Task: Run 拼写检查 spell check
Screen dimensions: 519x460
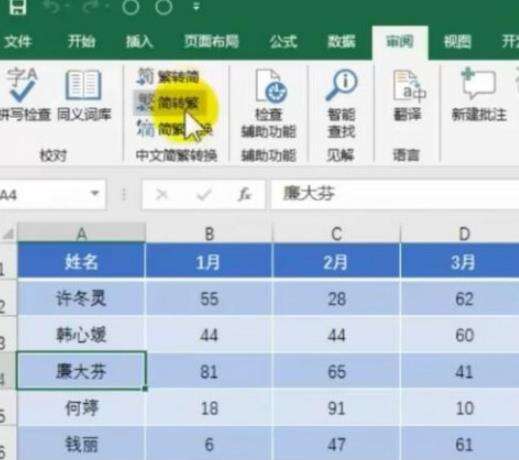Action: click(24, 94)
